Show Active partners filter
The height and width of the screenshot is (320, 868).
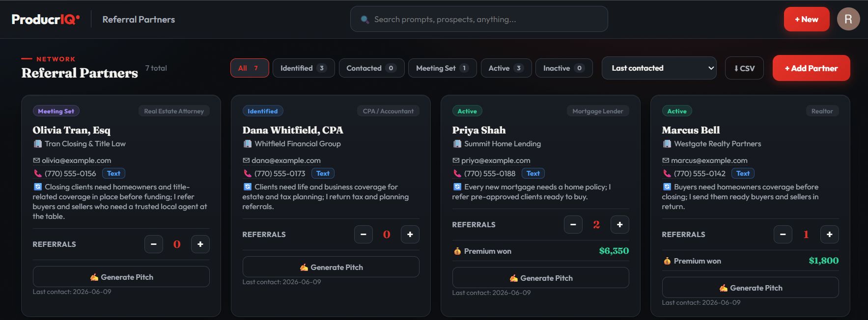point(506,68)
